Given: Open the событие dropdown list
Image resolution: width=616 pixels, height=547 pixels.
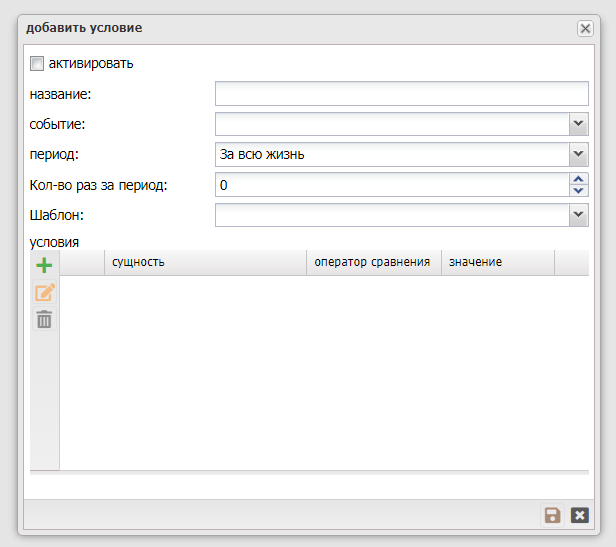Looking at the screenshot, I should point(578,124).
